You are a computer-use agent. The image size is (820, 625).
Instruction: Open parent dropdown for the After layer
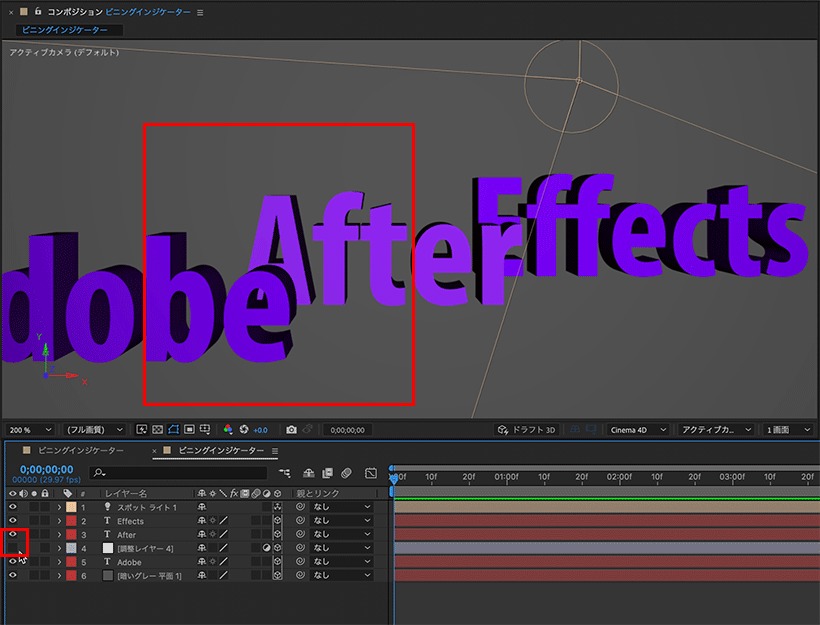point(341,534)
